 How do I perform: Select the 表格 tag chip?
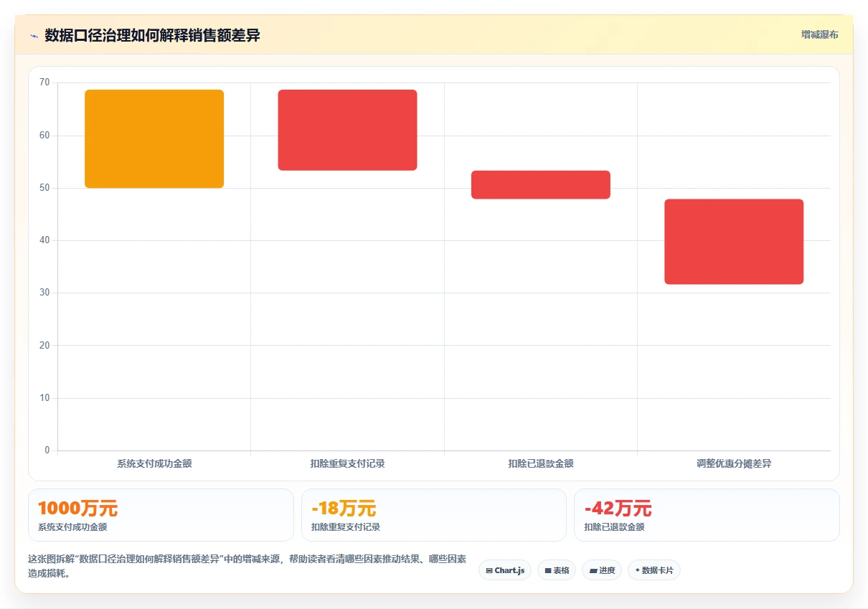pyautogui.click(x=557, y=570)
